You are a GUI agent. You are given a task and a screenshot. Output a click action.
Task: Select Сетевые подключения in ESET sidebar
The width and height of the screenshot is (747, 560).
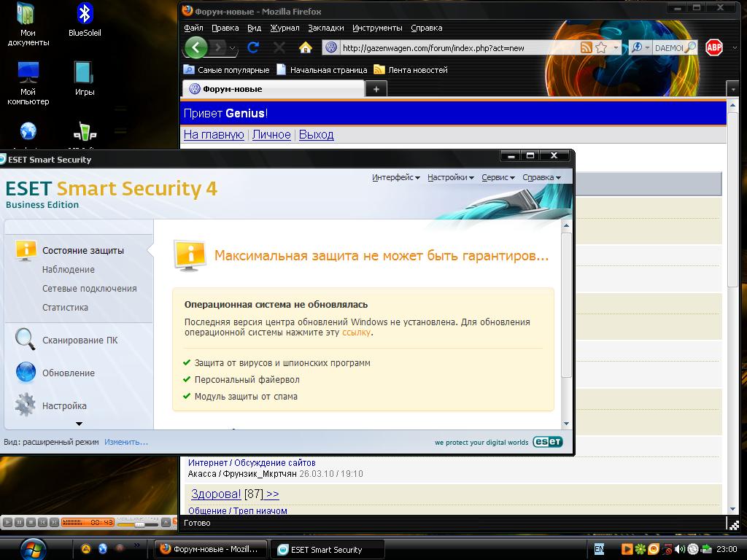90,289
